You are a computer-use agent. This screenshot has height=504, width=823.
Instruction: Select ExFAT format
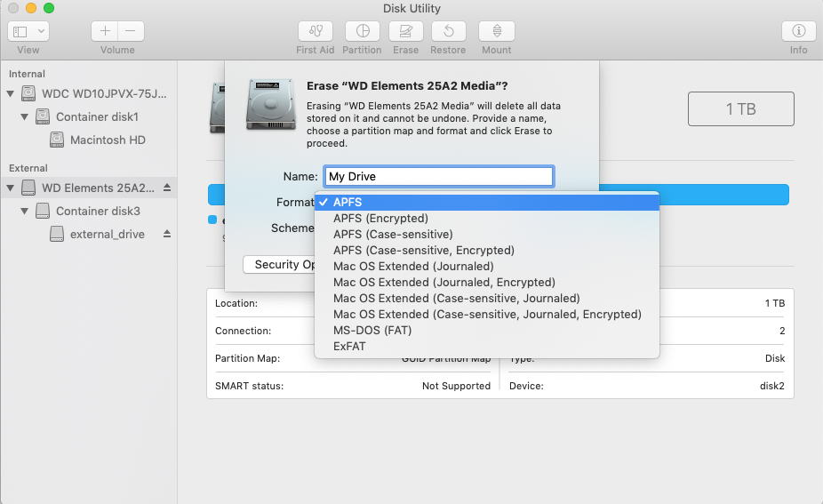[486, 346]
